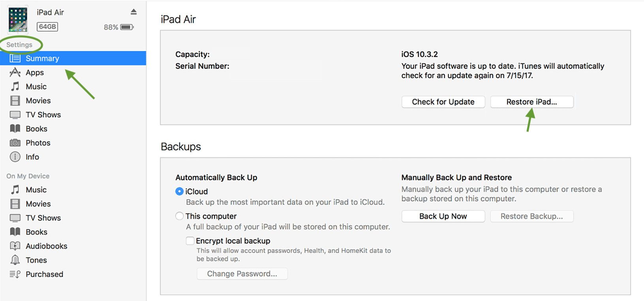
Task: Click the Photos camera icon
Action: (15, 143)
